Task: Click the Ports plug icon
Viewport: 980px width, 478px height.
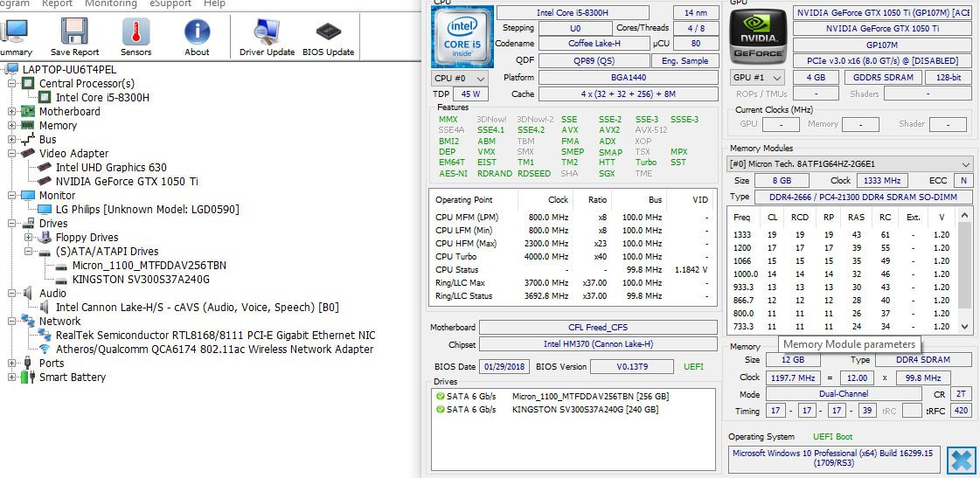Action: click(x=27, y=363)
